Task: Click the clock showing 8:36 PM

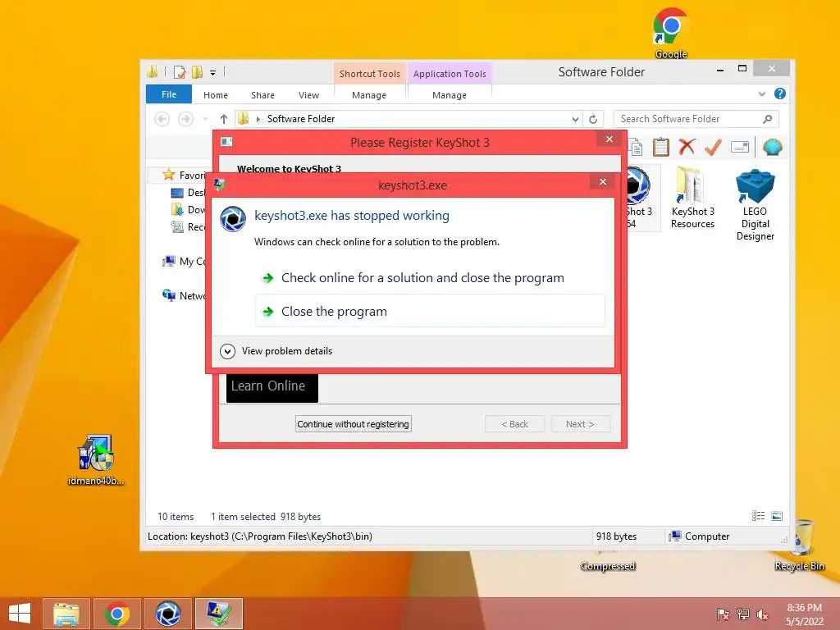Action: click(x=804, y=608)
